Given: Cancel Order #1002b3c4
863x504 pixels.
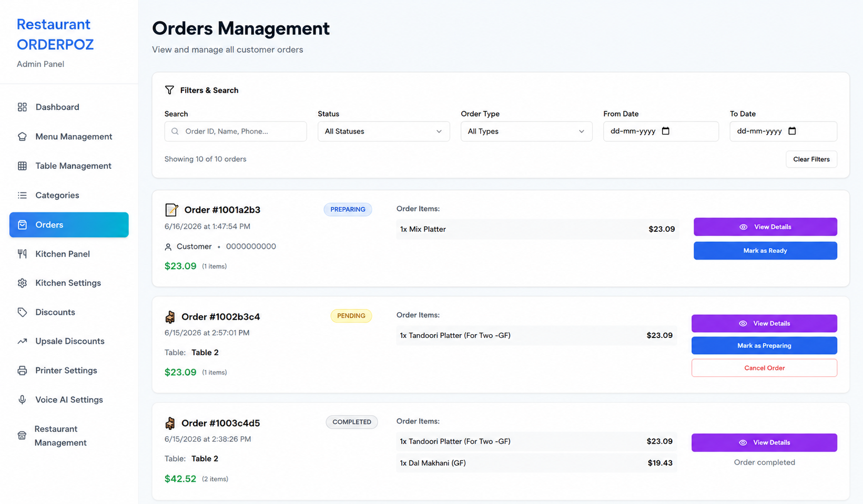Looking at the screenshot, I should click(x=764, y=368).
